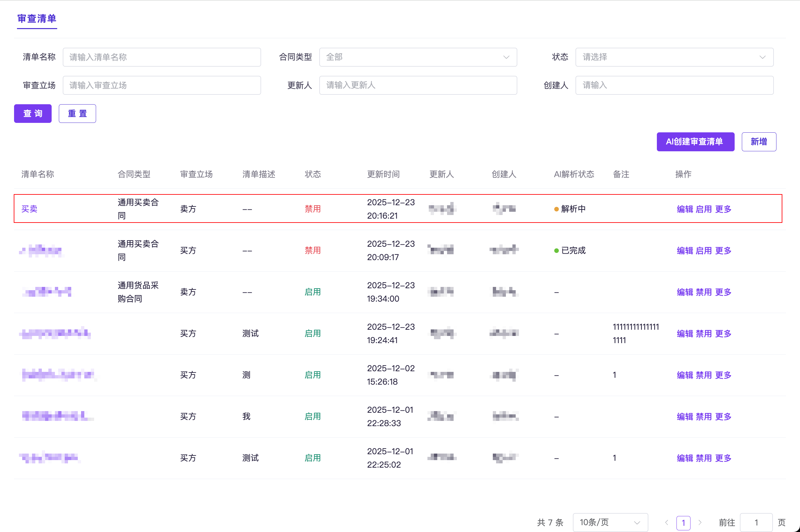Click 启用 in the 买卖 row

(703, 209)
